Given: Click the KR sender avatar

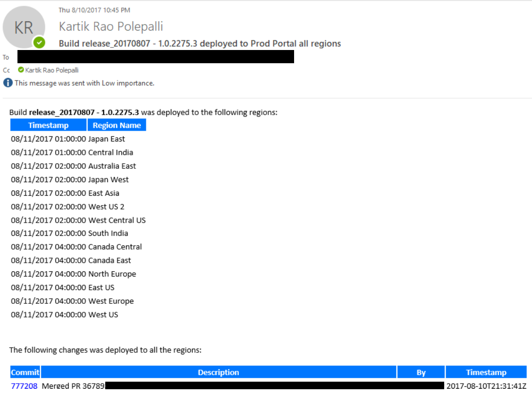Looking at the screenshot, I should [x=24, y=27].
